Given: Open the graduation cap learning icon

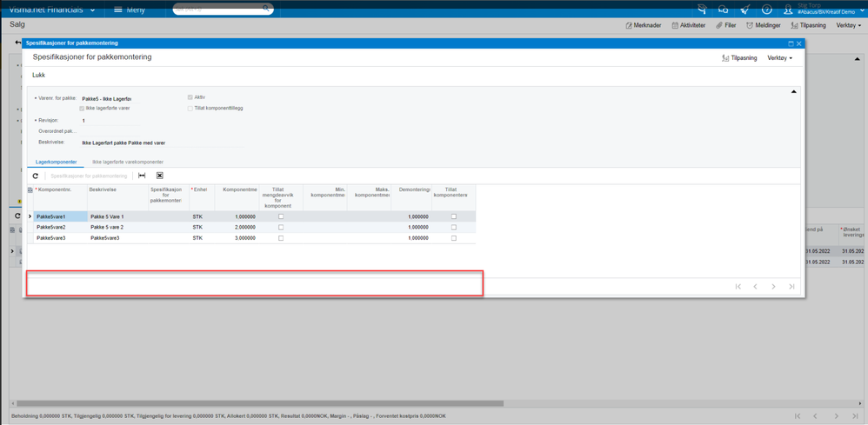Looking at the screenshot, I should click(x=703, y=10).
